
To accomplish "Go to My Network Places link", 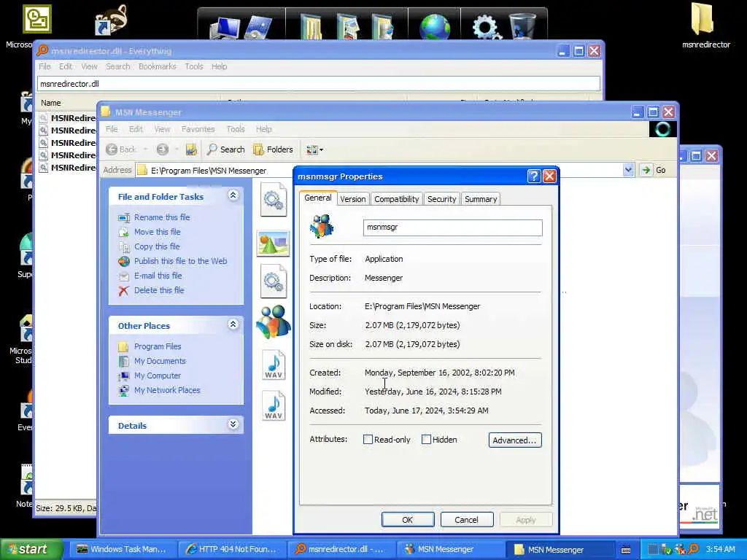I will [167, 390].
